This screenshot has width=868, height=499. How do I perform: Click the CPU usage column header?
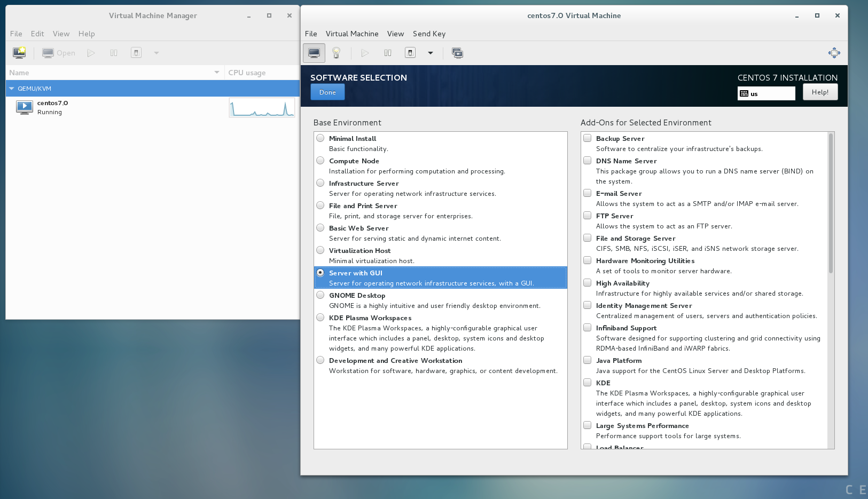pos(262,73)
